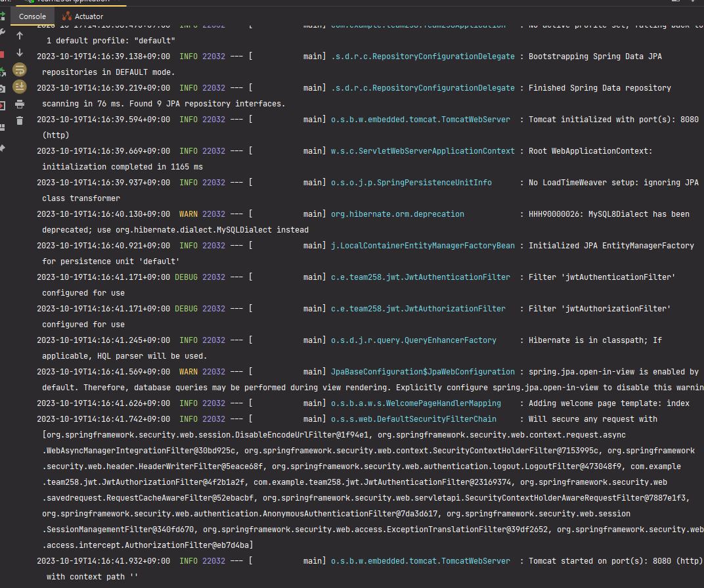Screen dimensions: 704x588
Task: Click 'o.s.s.web.DefaultSecurityFilterChain' logger name
Action: [414, 419]
